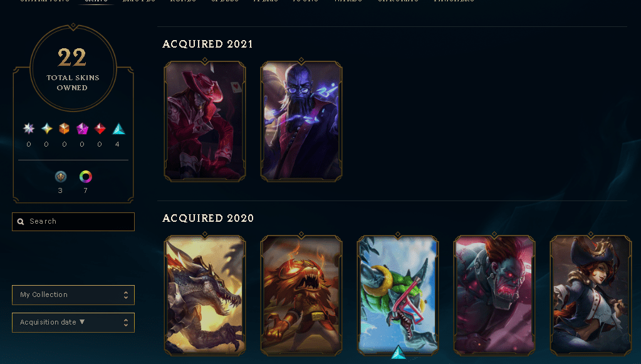Click the teal triangle rarity gem showing 4

coord(118,128)
